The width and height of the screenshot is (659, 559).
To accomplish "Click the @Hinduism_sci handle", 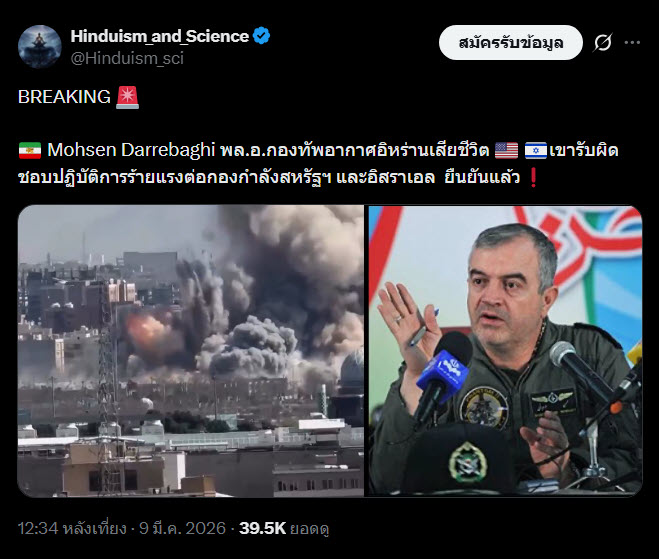I will pyautogui.click(x=127, y=58).
